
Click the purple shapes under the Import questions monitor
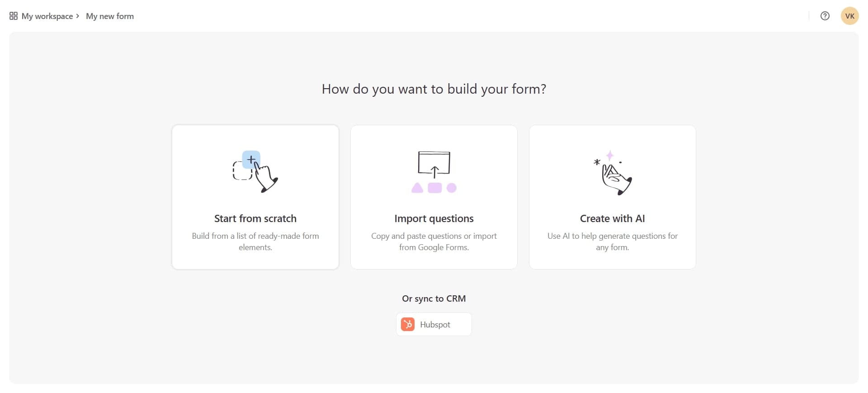pyautogui.click(x=434, y=189)
